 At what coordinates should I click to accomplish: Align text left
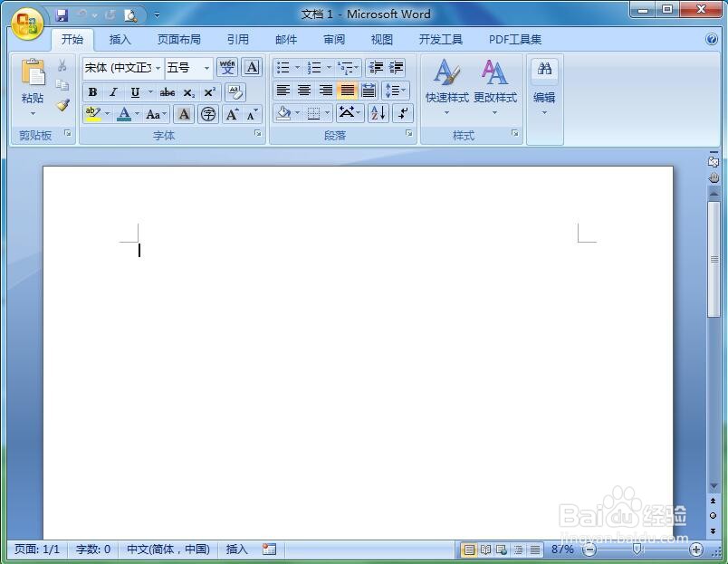[x=283, y=90]
